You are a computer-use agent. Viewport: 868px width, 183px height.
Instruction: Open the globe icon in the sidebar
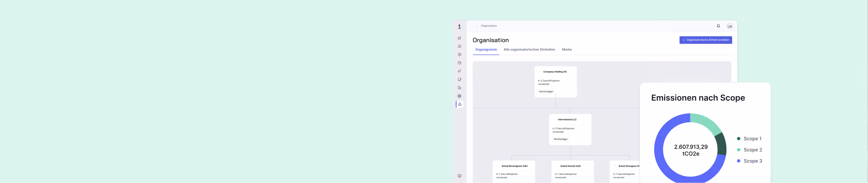click(x=459, y=96)
